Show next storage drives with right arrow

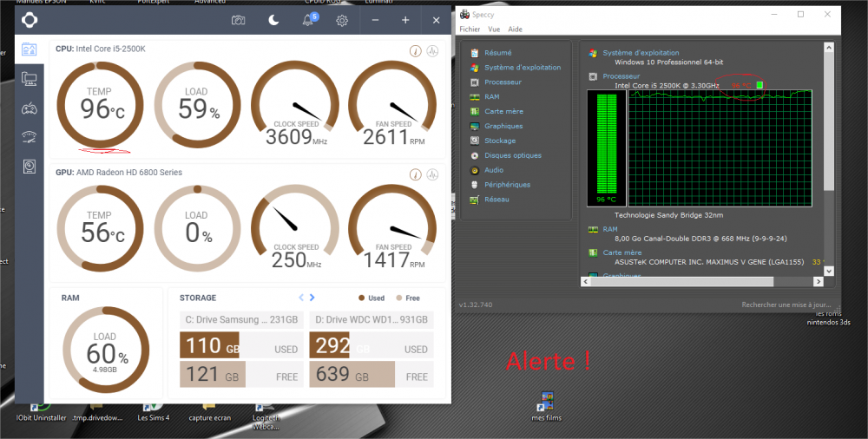pos(312,298)
